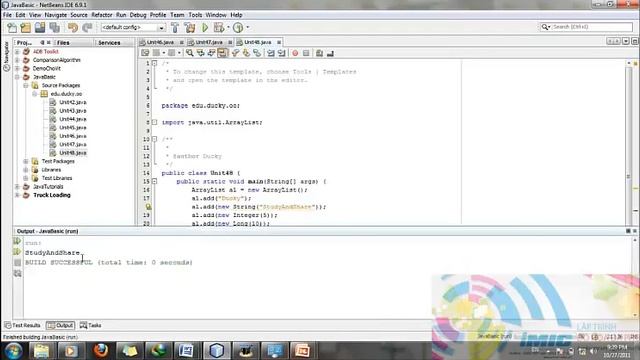Image resolution: width=640 pixels, height=360 pixels.
Task: Click the Find Next Occurrence editor icon
Action: [211, 53]
